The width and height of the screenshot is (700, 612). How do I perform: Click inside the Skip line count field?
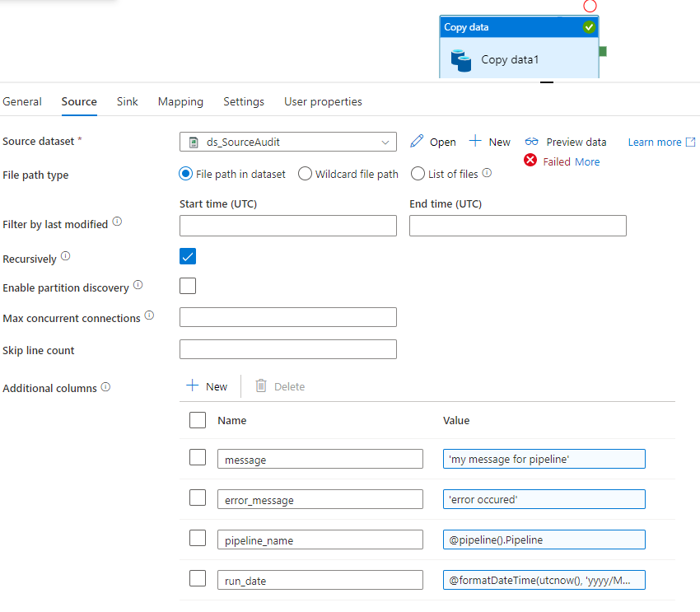coord(287,349)
